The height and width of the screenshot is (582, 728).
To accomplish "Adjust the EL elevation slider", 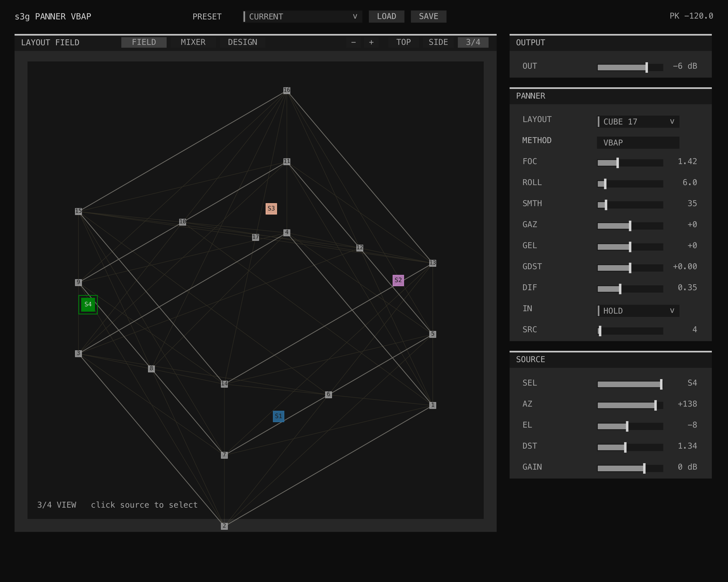I will [x=630, y=427].
